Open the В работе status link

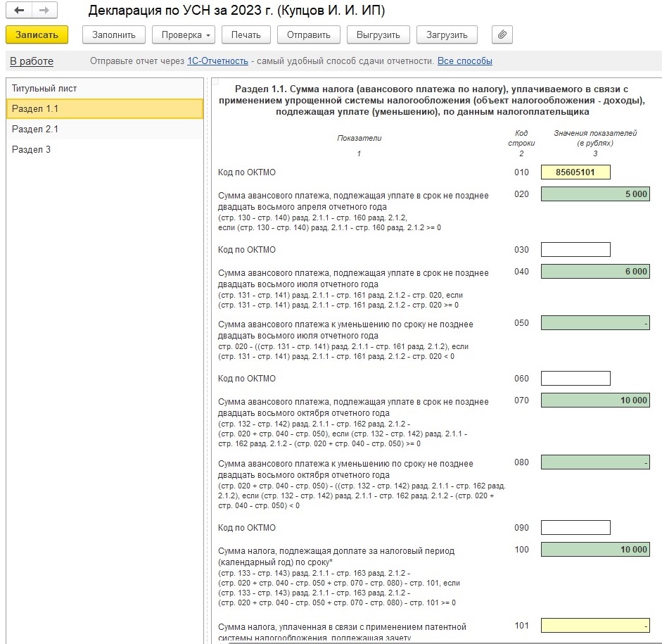(x=32, y=61)
